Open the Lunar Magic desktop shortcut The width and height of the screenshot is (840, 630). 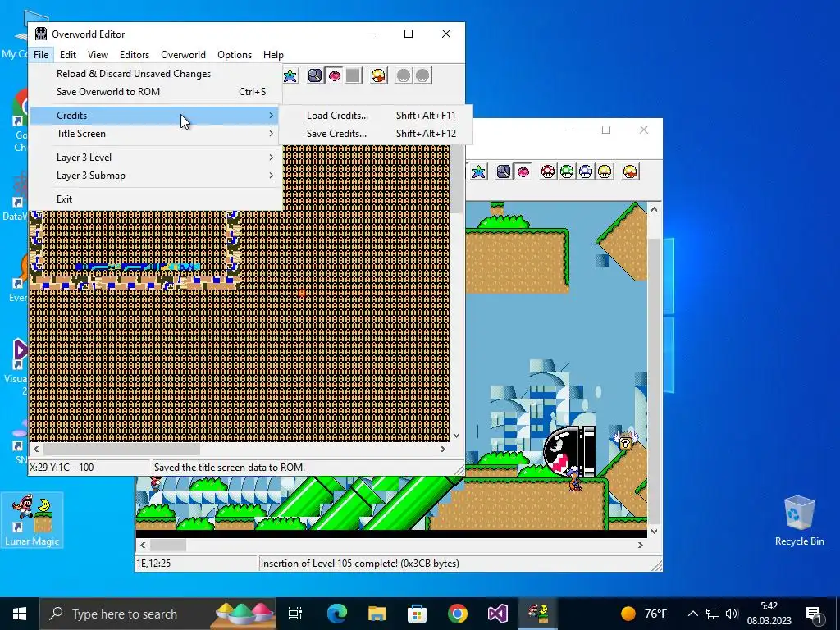(x=32, y=520)
